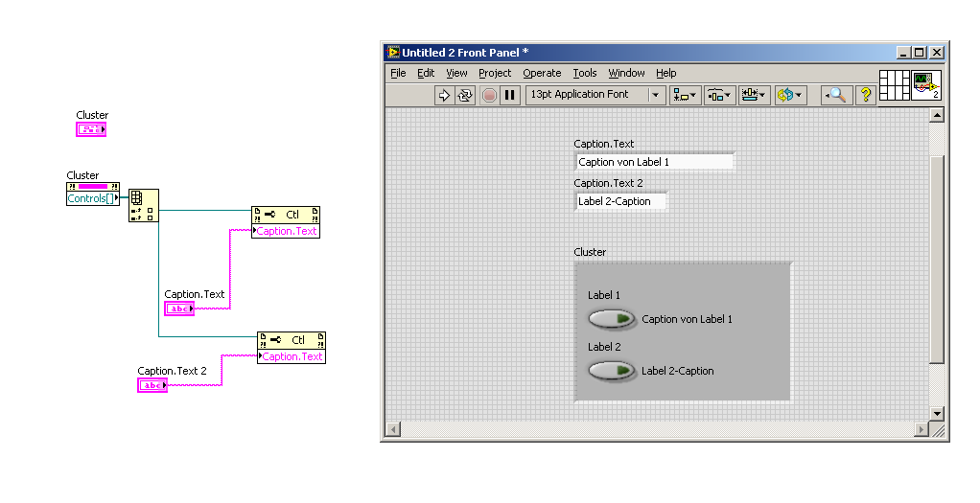Viewport: 980px width, 503px height.
Task: Click the 'Label 2-Caption' caption text
Action: (x=678, y=371)
